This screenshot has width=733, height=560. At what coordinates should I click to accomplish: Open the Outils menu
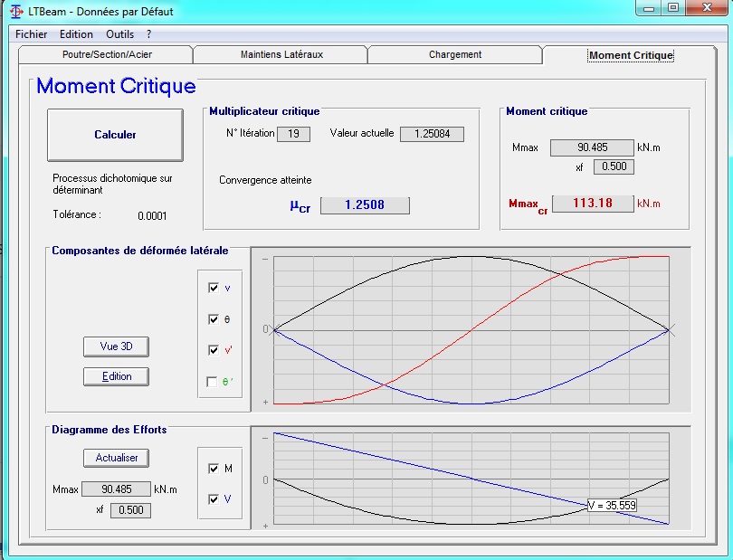119,34
